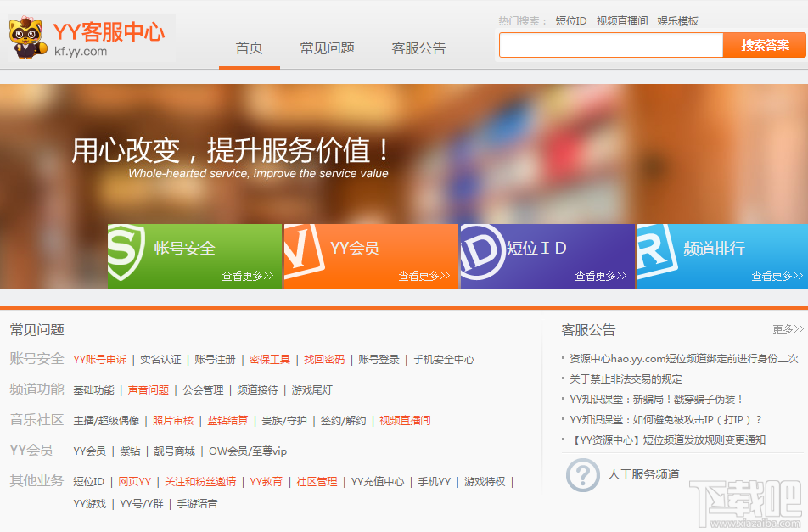The height and width of the screenshot is (532, 808).
Task: Open the 频道接待 link
Action: [x=258, y=389]
